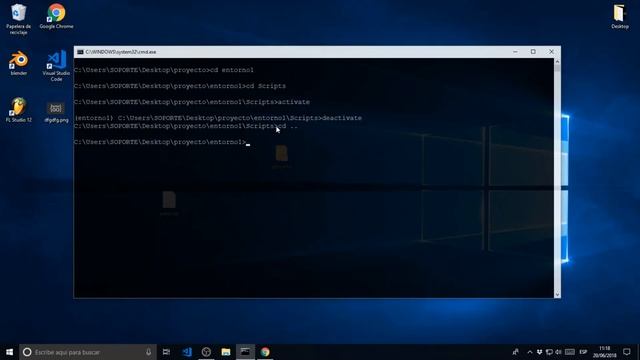
Task: Select the FL Studio 12 desktop shortcut
Action: coord(18,110)
